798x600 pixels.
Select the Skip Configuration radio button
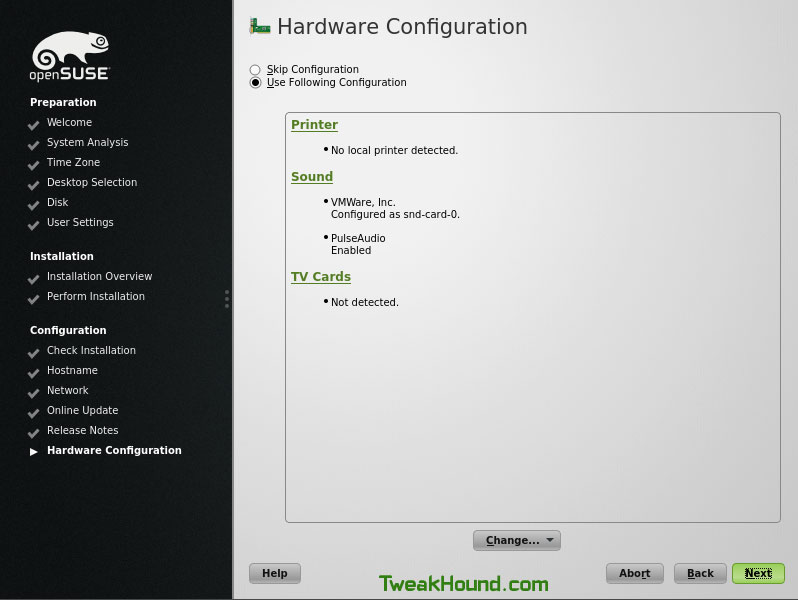pyautogui.click(x=255, y=69)
